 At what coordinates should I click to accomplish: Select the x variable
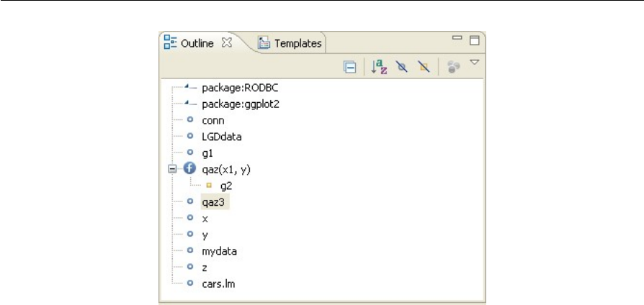coord(205,219)
